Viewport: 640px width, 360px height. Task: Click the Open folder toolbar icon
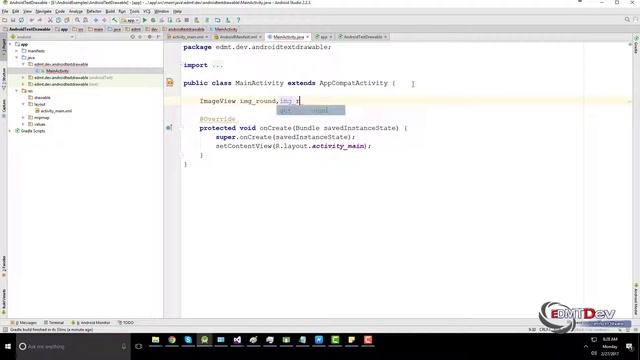coord(5,20)
